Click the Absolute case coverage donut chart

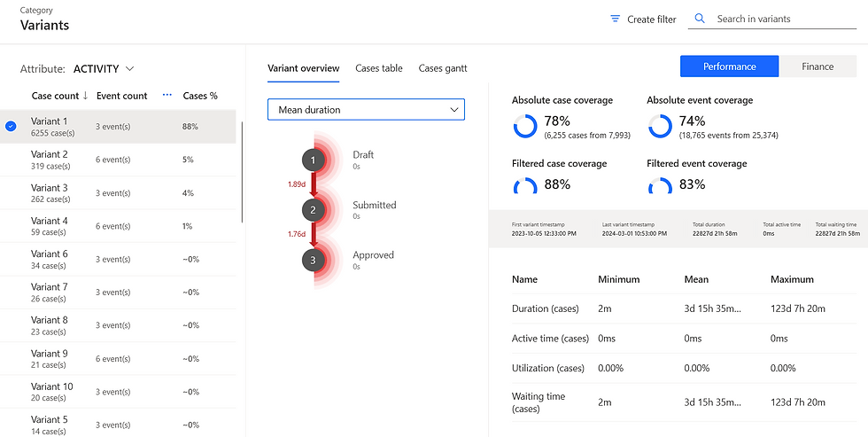525,128
